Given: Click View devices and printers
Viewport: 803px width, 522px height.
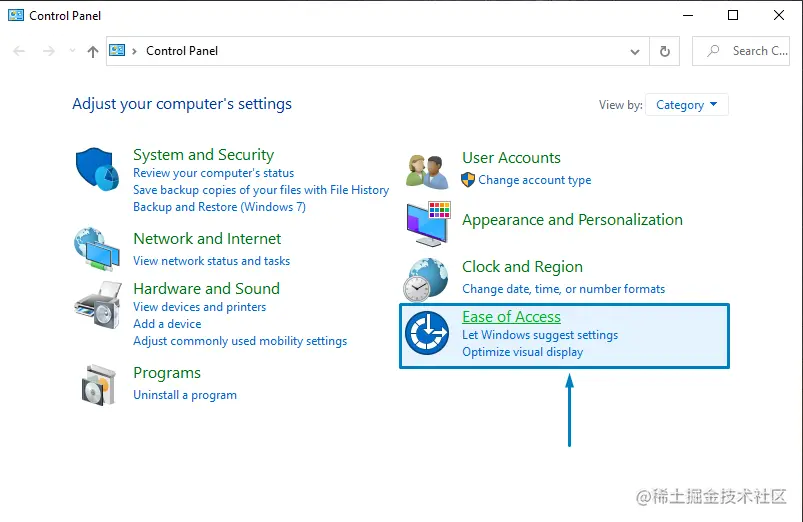Looking at the screenshot, I should pos(200,307).
